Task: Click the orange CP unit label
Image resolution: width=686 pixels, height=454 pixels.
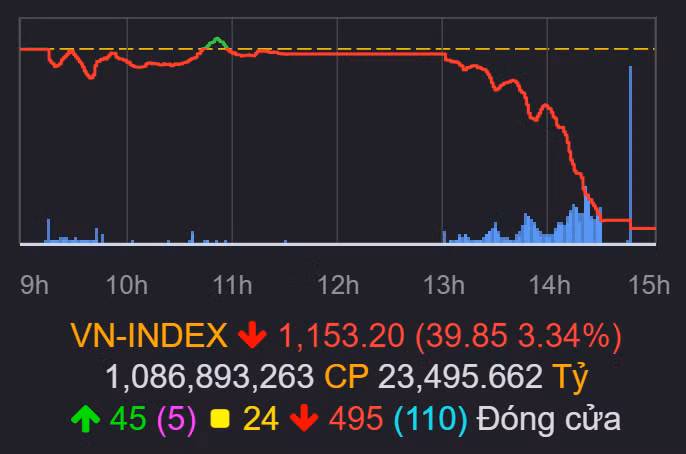Action: [x=346, y=376]
